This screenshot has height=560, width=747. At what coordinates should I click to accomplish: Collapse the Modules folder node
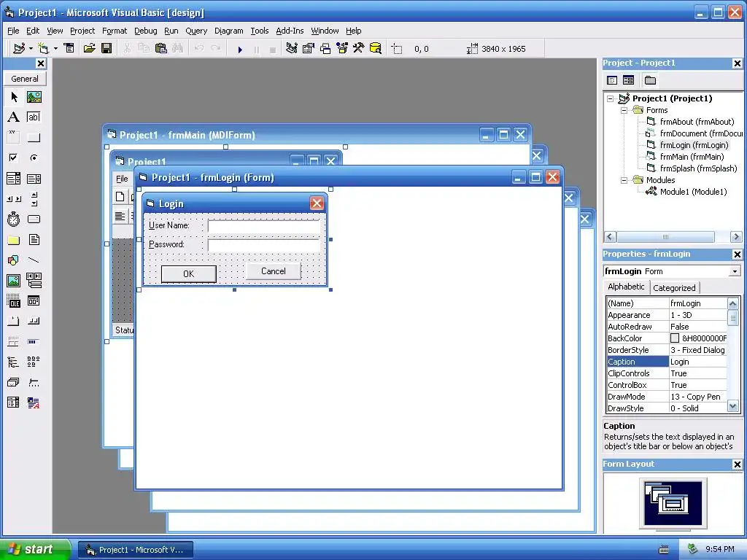tap(624, 181)
